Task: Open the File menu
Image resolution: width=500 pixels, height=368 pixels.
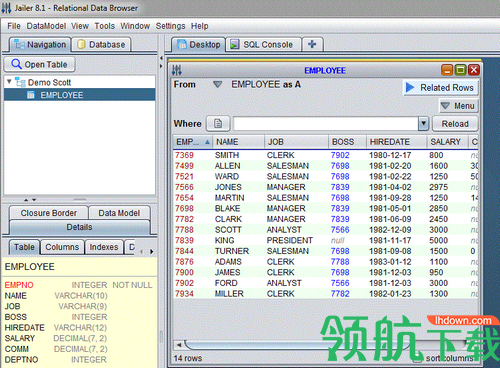Action: pyautogui.click(x=14, y=26)
